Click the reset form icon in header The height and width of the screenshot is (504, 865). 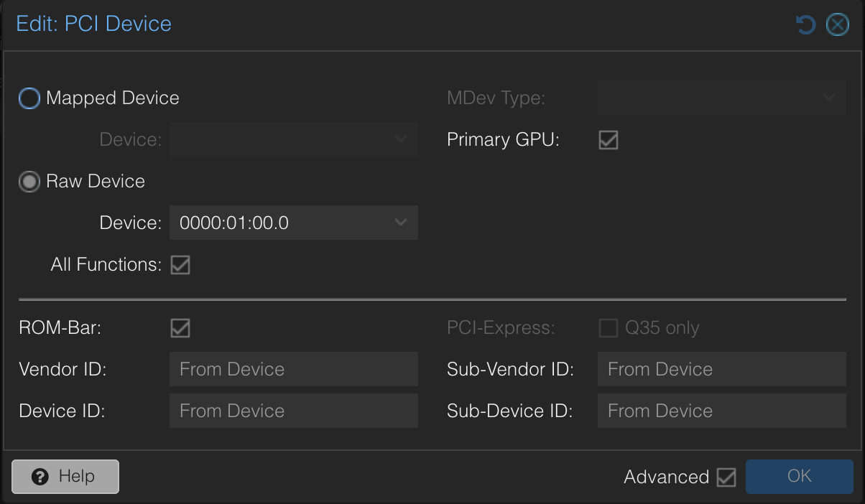(x=805, y=25)
